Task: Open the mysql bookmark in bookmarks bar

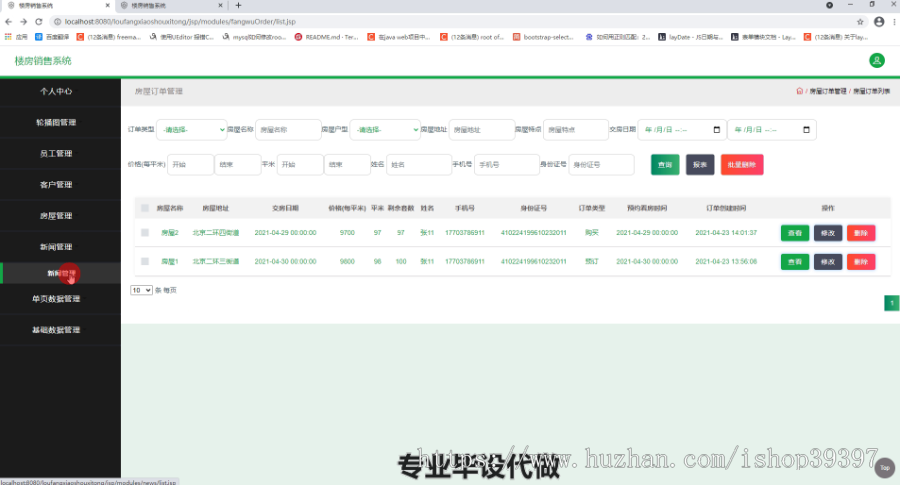Action: (254, 37)
